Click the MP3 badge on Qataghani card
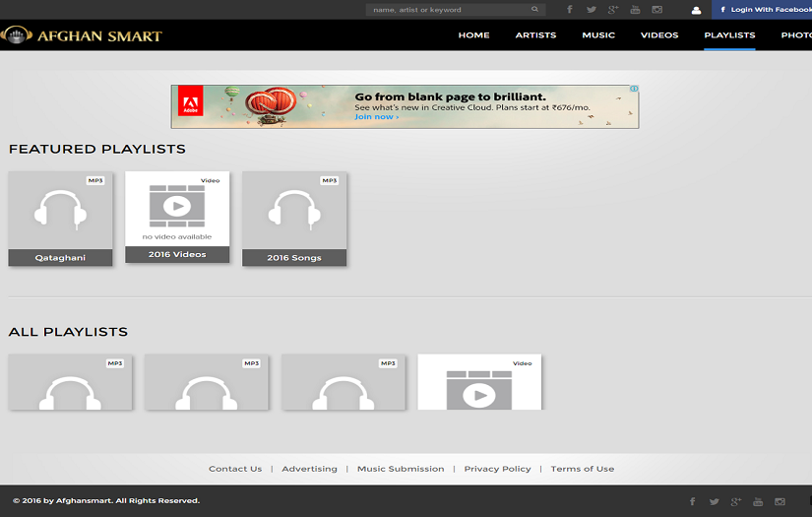This screenshot has width=812, height=517. point(95,181)
